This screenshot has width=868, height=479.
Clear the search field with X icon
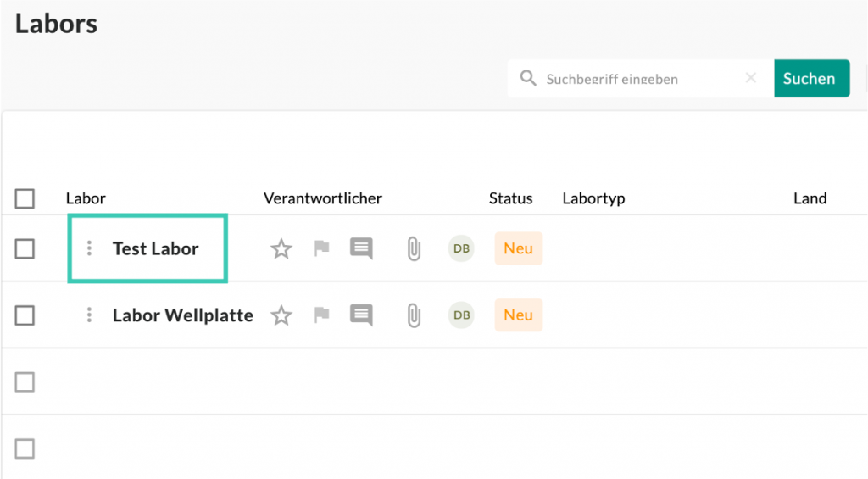pos(751,78)
